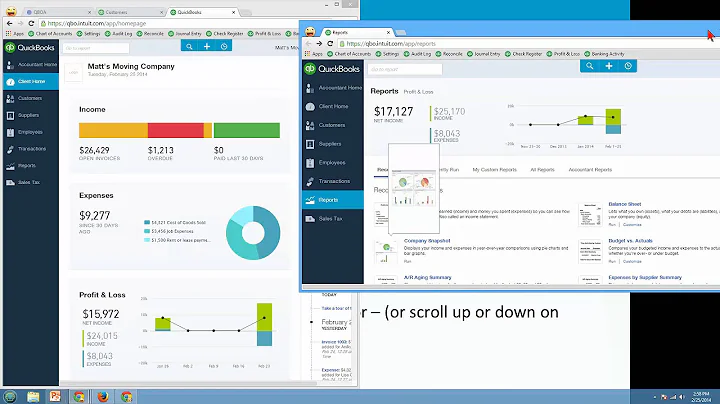The width and height of the screenshot is (720, 404).
Task: Open the Company Snapshot report link
Action: (x=427, y=241)
